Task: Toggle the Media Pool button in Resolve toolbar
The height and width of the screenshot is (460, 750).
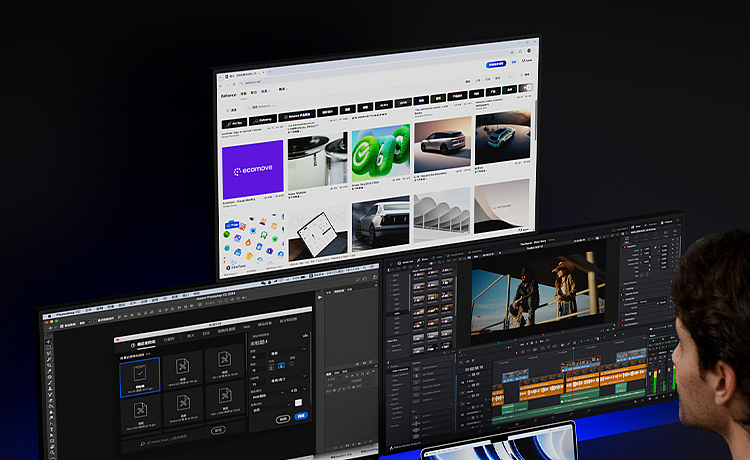Action: click(x=405, y=263)
